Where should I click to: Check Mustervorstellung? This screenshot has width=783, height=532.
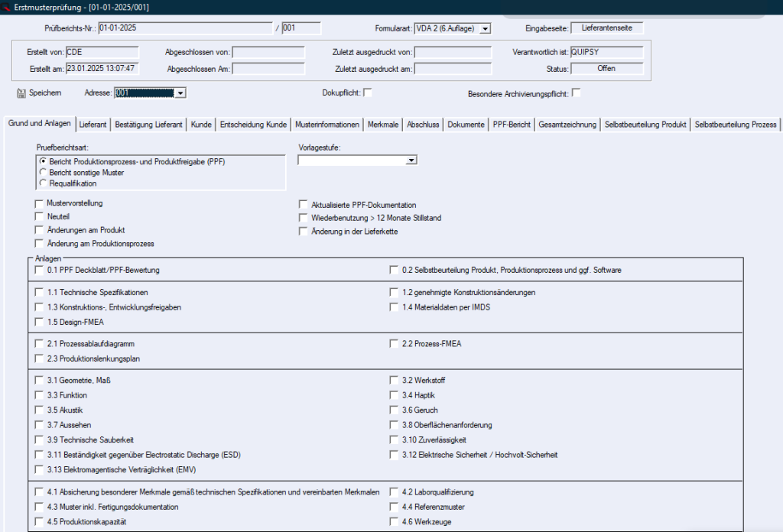[x=39, y=203]
